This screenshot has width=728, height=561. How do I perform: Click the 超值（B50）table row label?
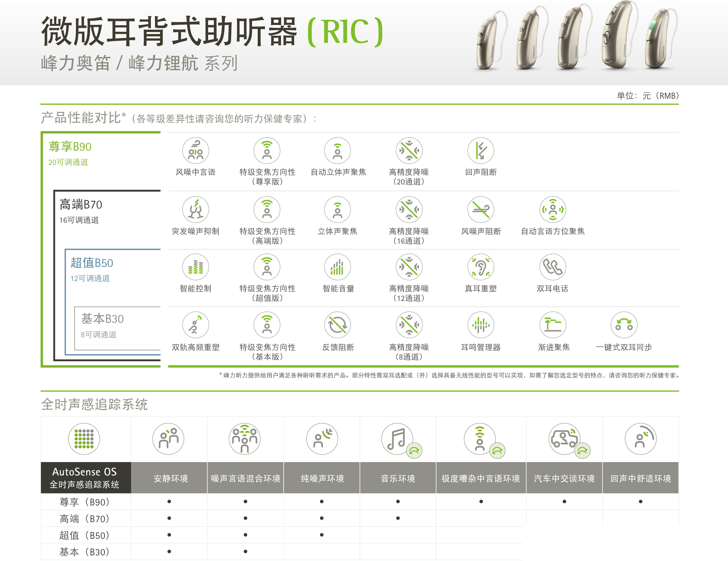point(84,535)
